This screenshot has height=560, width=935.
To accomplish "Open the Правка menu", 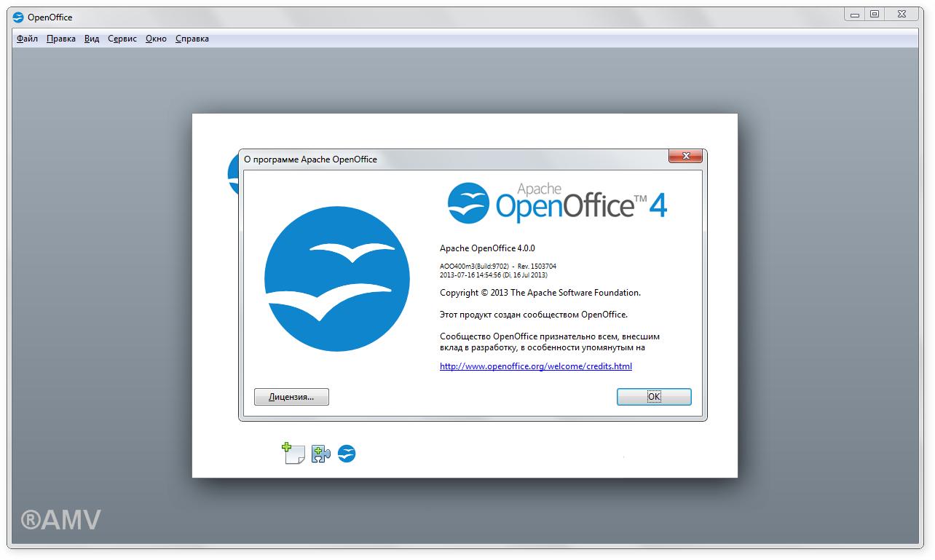I will (61, 39).
